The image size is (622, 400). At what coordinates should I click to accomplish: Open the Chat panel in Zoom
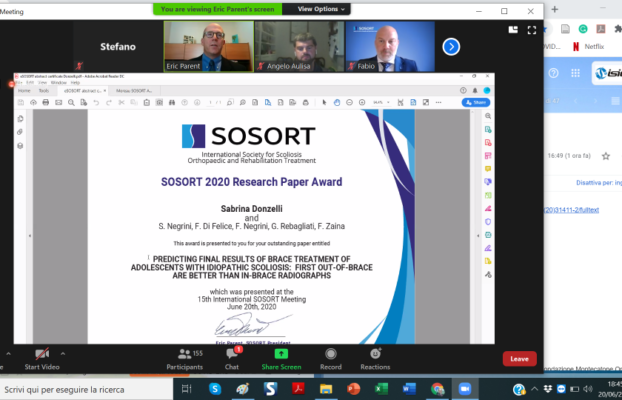point(232,359)
